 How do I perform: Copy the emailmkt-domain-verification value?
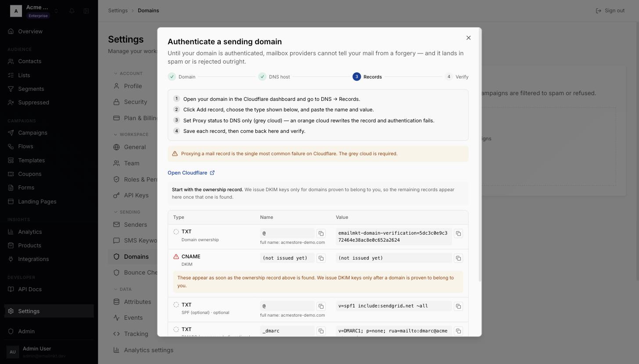click(458, 233)
